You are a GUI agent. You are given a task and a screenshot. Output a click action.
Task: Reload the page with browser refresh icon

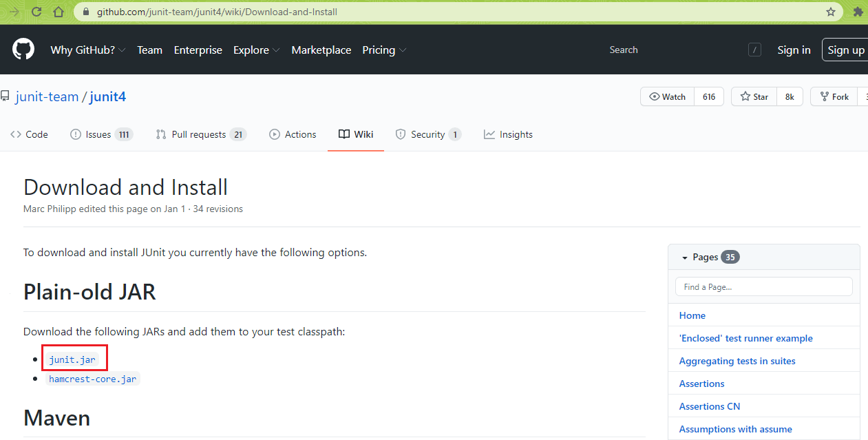click(36, 12)
